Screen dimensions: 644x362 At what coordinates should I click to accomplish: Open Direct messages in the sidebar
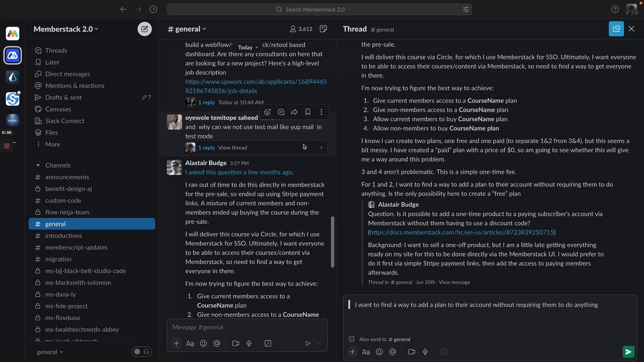[x=67, y=74]
